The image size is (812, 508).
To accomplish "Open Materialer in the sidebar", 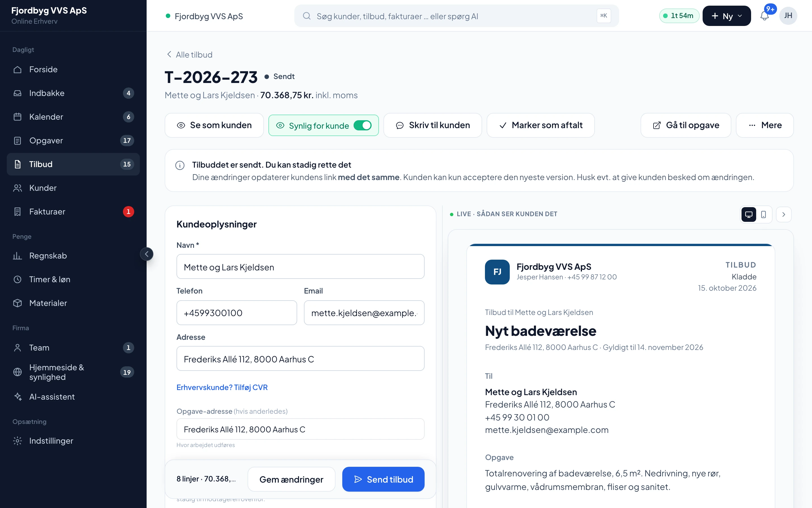I will tap(73, 303).
